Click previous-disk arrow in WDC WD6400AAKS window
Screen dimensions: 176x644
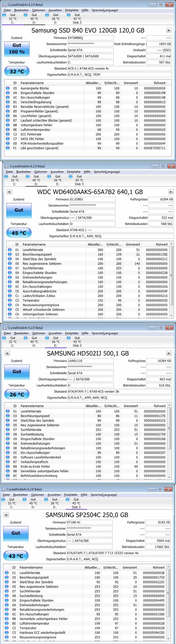(x=9, y=191)
